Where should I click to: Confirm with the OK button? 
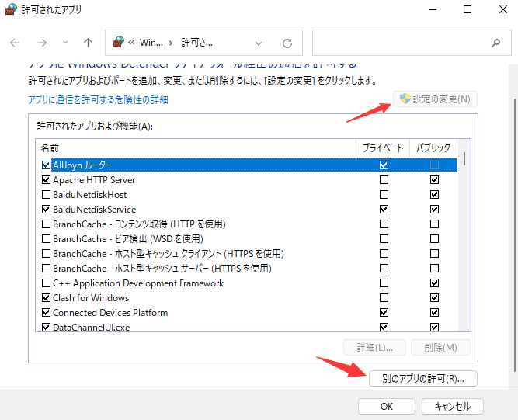point(387,407)
